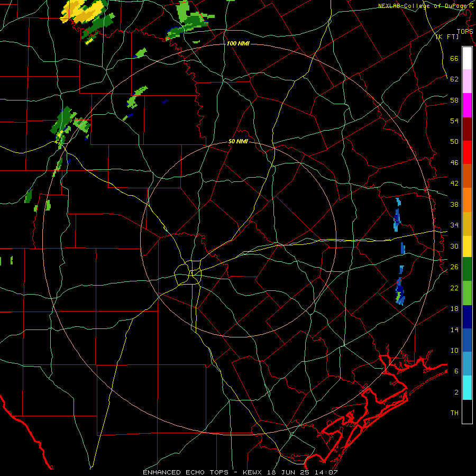Click the NEXLAB-College of DuPage credit text

coord(426,6)
